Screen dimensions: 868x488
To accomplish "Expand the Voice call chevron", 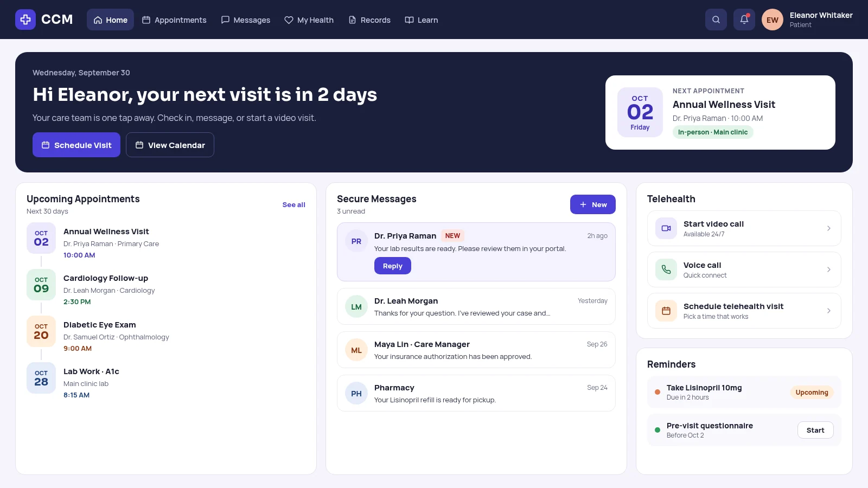I will (828, 269).
